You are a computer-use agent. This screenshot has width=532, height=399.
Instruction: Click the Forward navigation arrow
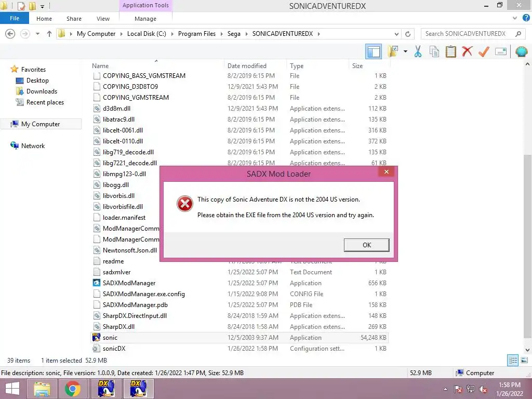coord(25,34)
